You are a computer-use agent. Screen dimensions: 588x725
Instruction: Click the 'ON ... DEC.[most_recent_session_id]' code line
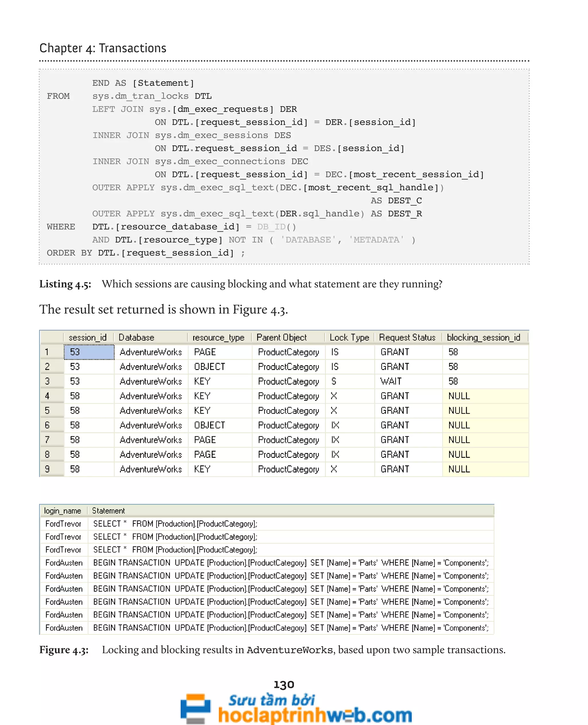[x=319, y=175]
